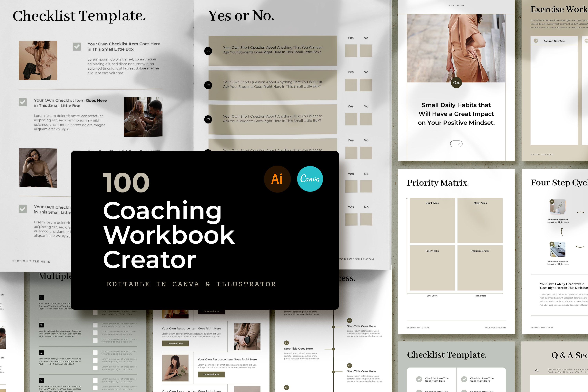Check the No box for question 01
Screen dimensions: 588x392
click(x=366, y=51)
